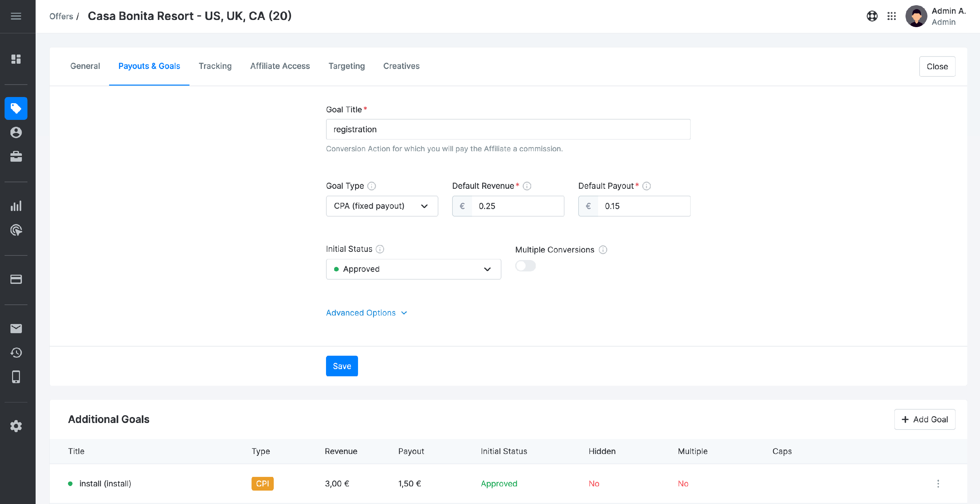
Task: Go back to Offers breadcrumb link
Action: tap(61, 16)
